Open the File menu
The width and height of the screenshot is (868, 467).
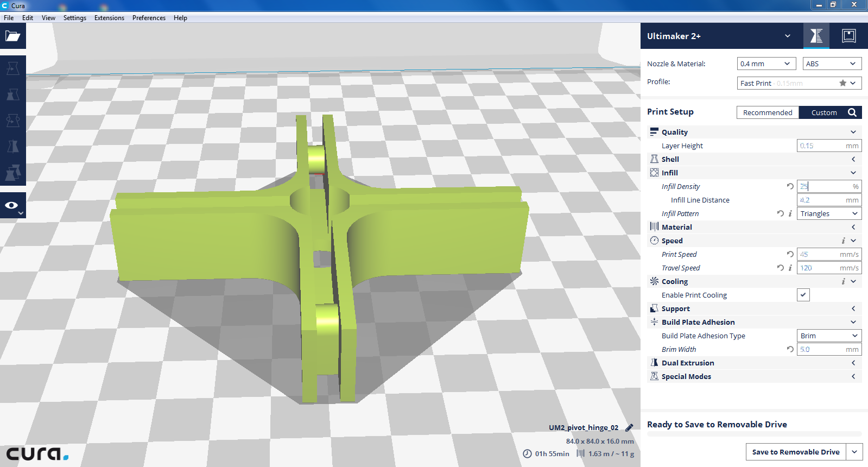[9, 18]
